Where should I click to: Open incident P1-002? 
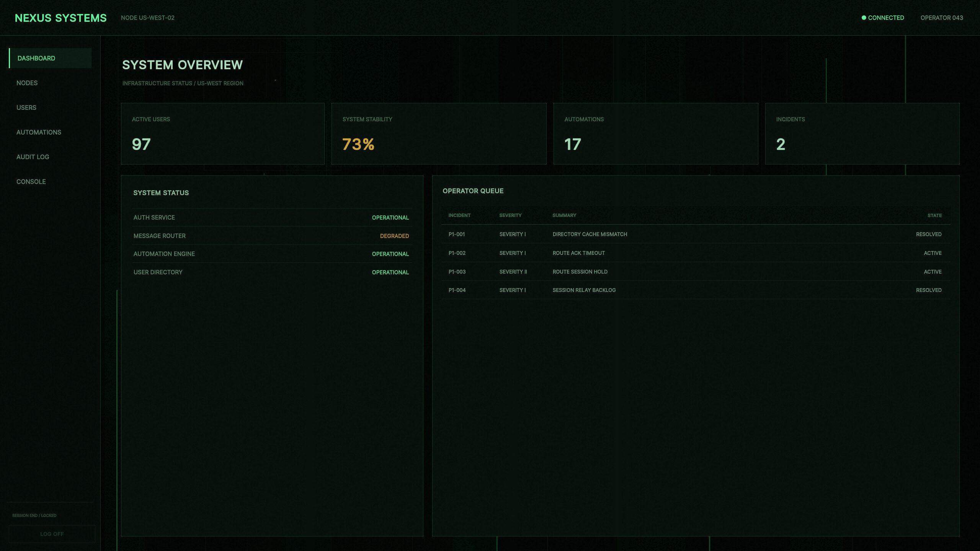pos(696,253)
